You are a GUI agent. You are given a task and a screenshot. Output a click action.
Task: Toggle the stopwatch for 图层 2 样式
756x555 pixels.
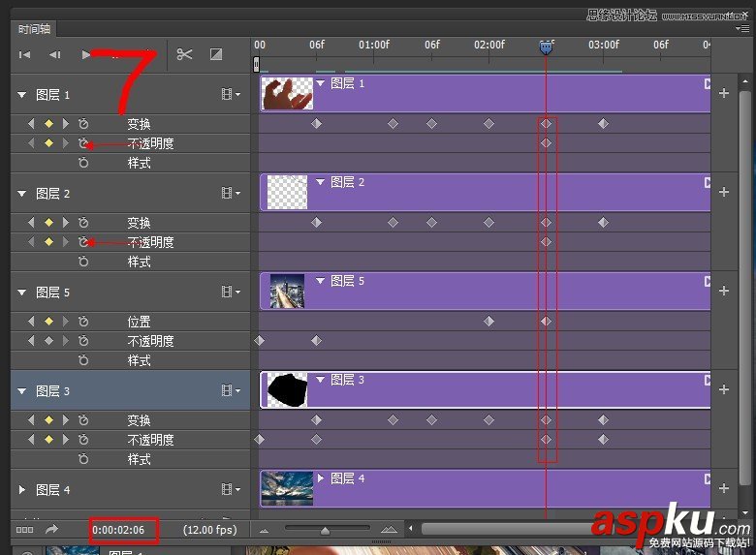point(83,262)
